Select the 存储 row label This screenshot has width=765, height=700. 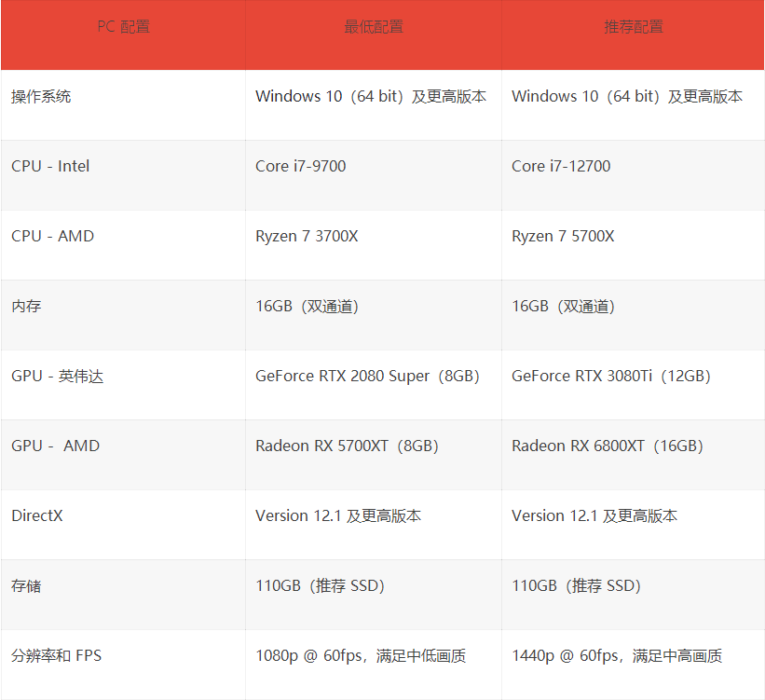(x=26, y=585)
